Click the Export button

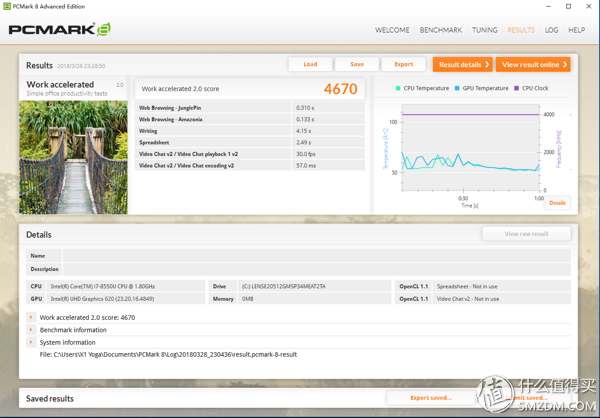404,64
